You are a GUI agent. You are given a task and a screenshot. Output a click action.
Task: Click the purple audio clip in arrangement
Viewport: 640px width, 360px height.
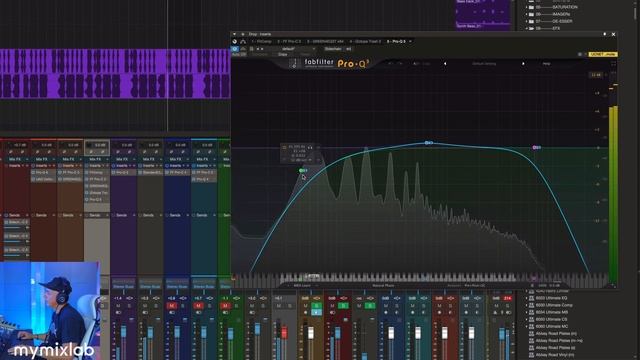(x=116, y=73)
